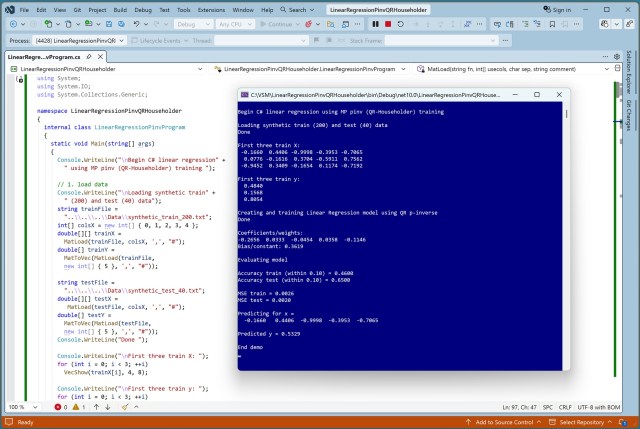
Task: Click the Find in Files folder icon
Action: point(331,24)
